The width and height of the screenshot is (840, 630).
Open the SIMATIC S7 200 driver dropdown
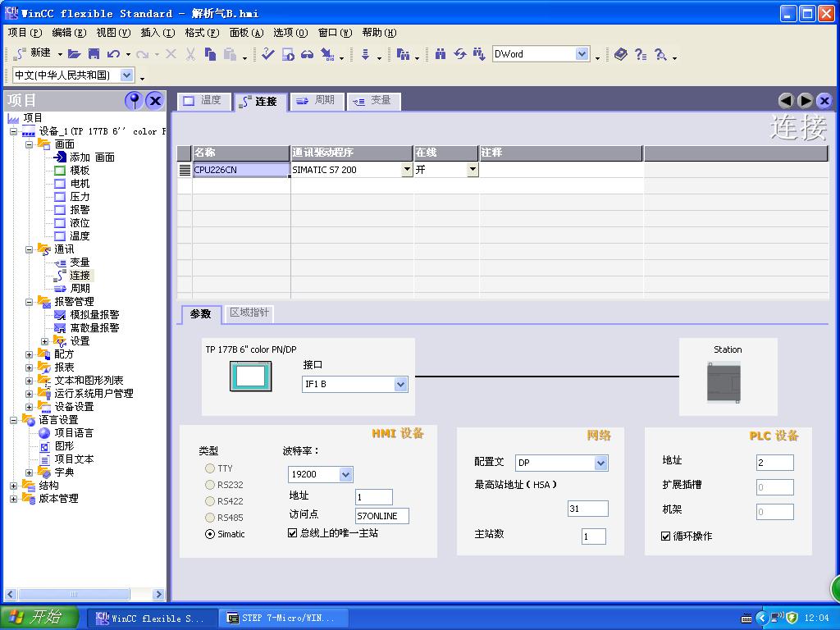(407, 169)
